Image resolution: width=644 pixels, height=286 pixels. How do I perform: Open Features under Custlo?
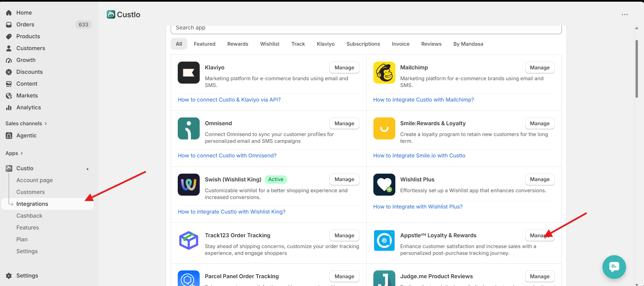click(x=28, y=227)
